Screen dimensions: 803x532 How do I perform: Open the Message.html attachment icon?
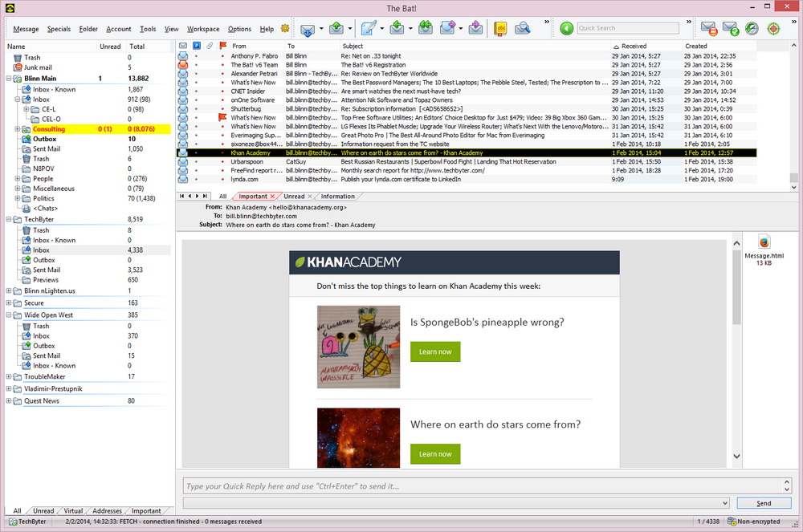click(x=764, y=242)
